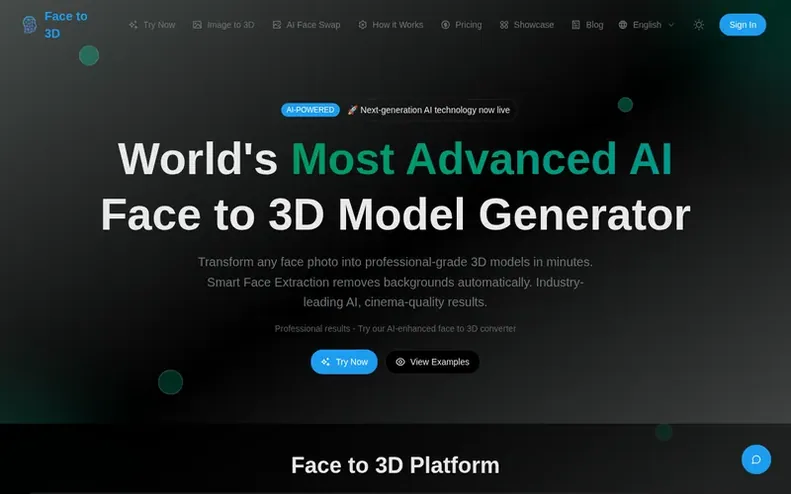Click the document icon beside Blog
791x494 pixels.
click(576, 25)
